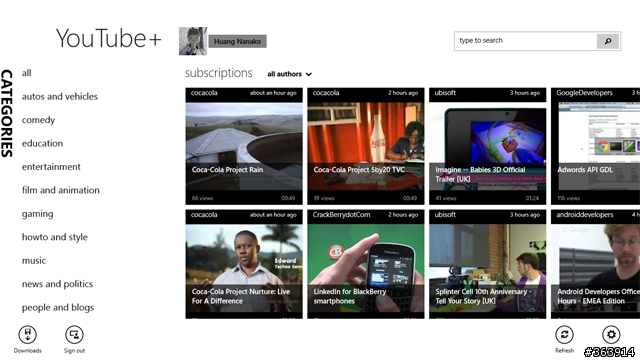The image size is (640, 360).
Task: Choose the music category
Action: coord(34,260)
